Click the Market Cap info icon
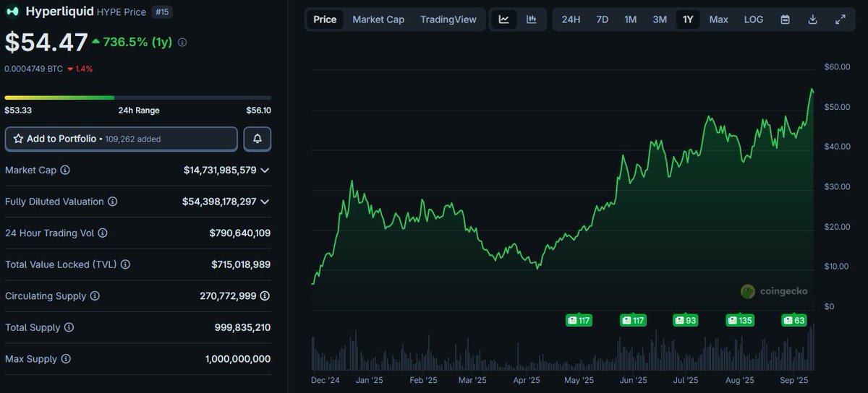Viewport: 868px width, 393px height. pyautogui.click(x=65, y=170)
